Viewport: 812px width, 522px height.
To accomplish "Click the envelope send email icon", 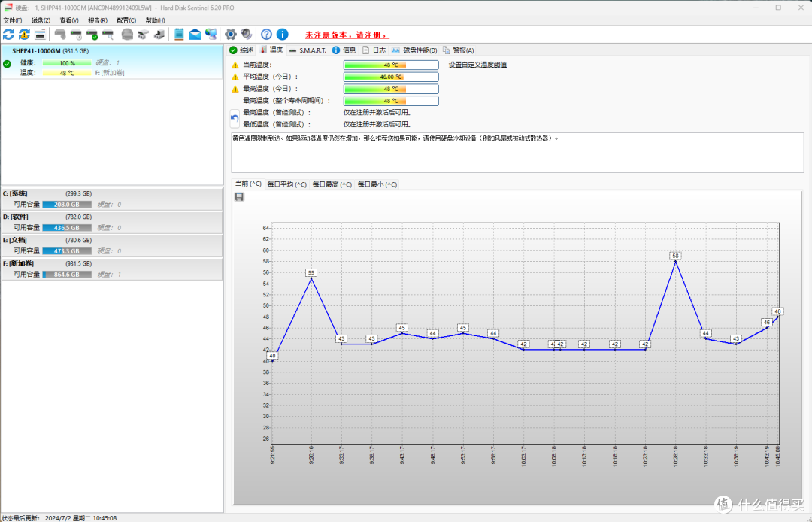I will (x=195, y=35).
